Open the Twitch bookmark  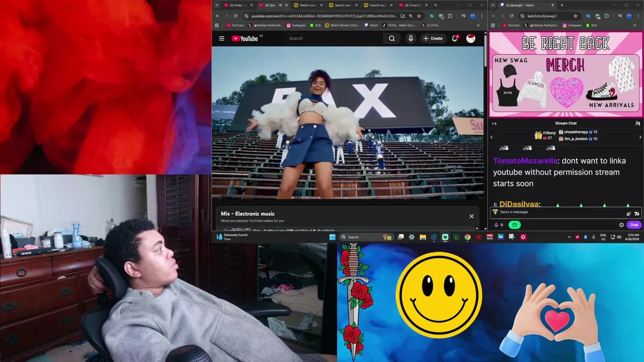371,25
